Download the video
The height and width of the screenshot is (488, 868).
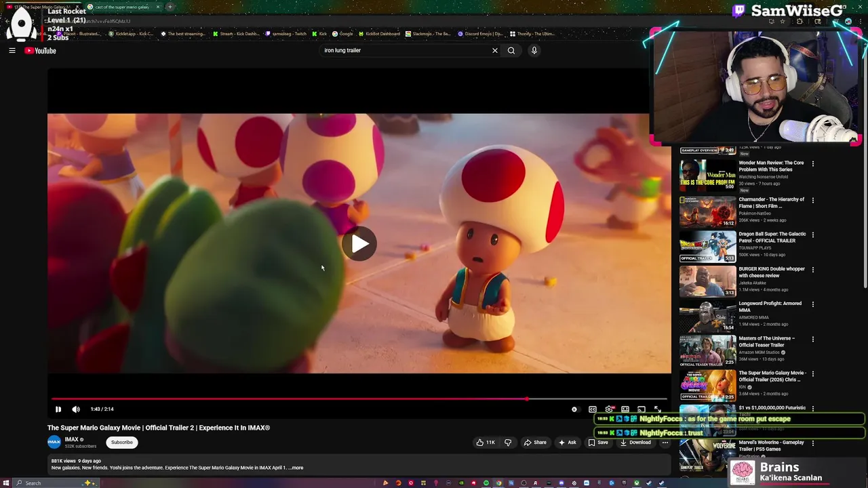pyautogui.click(x=635, y=443)
